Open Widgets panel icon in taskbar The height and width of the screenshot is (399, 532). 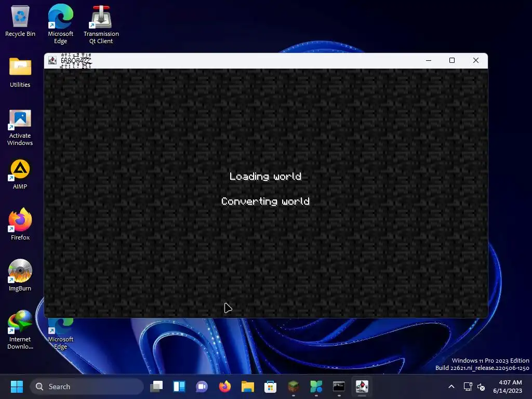tap(179, 387)
